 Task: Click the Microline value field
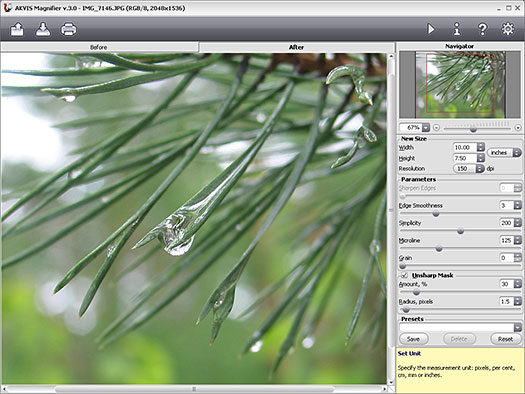(x=507, y=240)
